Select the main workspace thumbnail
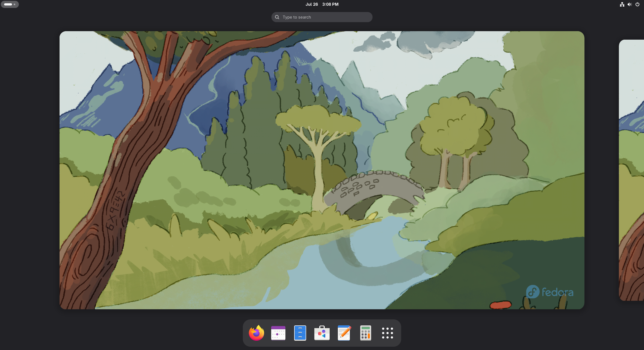This screenshot has width=644, height=350. pos(322,170)
